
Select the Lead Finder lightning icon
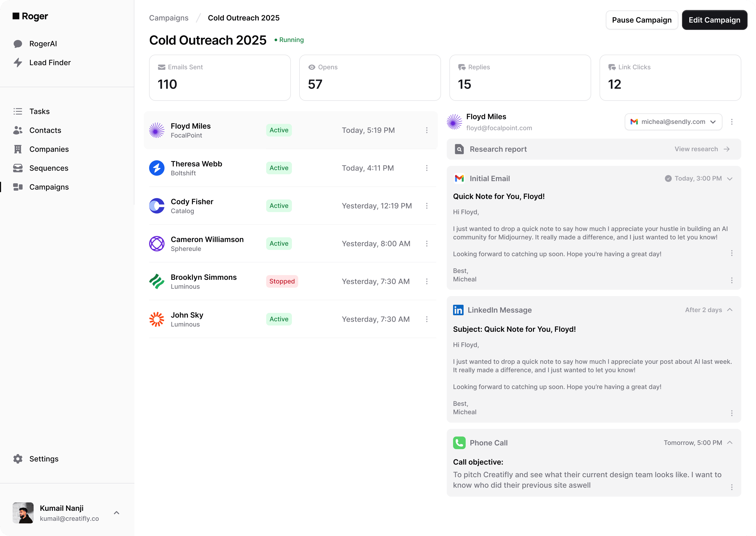click(18, 62)
